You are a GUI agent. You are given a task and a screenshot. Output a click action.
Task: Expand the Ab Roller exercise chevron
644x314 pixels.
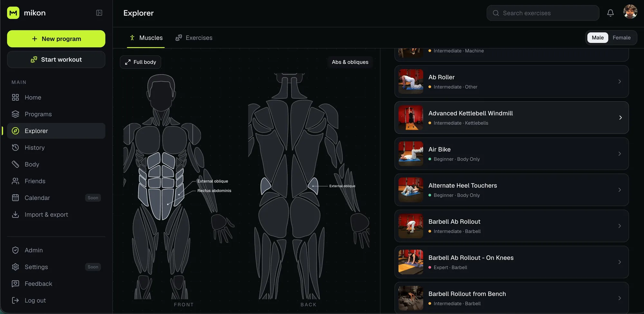click(x=620, y=81)
